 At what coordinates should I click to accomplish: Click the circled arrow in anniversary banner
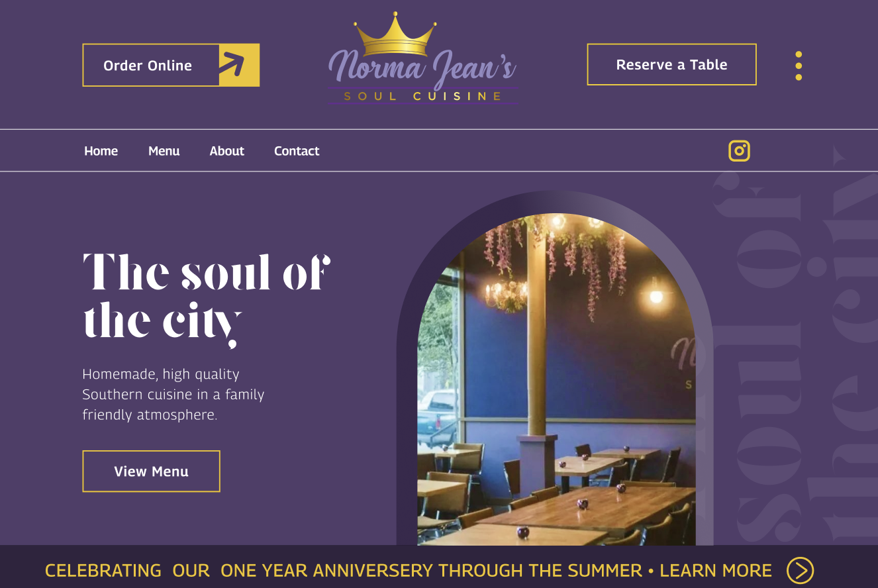(800, 571)
